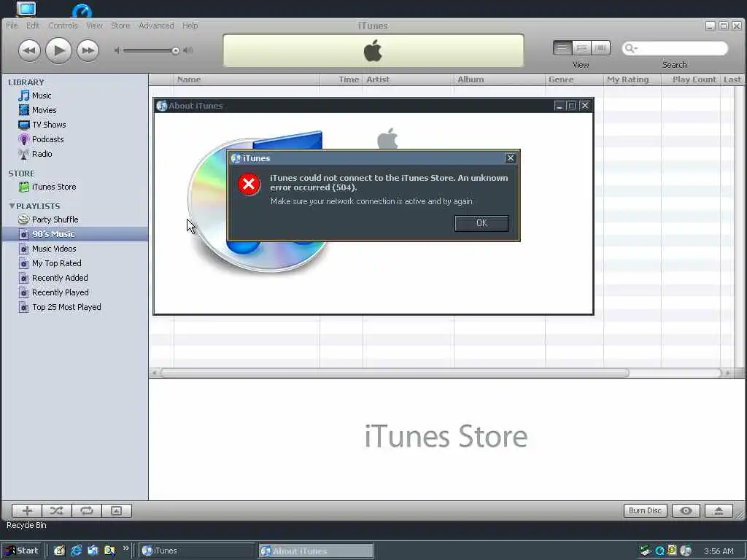This screenshot has height=560, width=747.
Task: Sort by the Album column header
Action: [499, 79]
